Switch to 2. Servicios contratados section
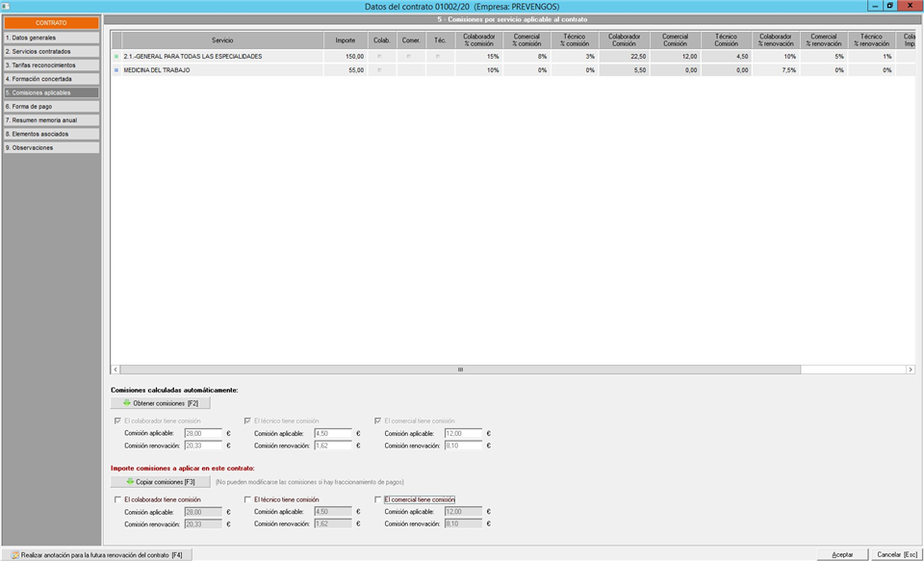The image size is (924, 561). tap(50, 51)
